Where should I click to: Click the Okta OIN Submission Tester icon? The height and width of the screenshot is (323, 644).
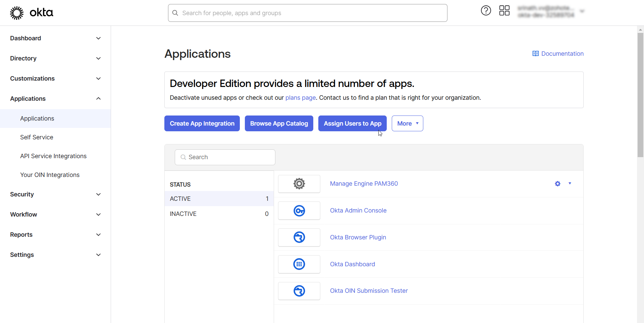coord(299,291)
